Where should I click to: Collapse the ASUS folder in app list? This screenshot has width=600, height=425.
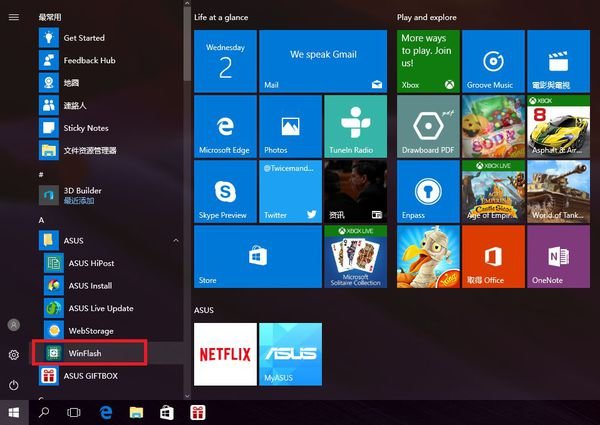click(x=176, y=241)
